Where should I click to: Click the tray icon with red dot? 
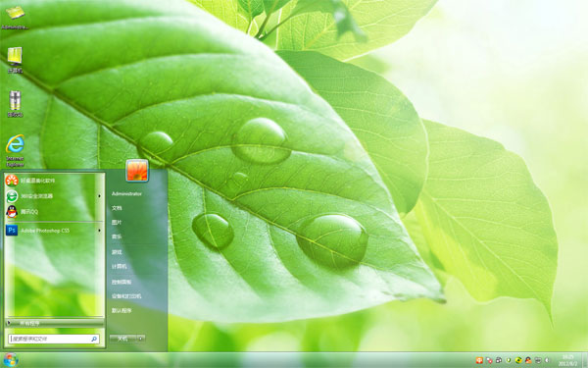click(x=489, y=360)
